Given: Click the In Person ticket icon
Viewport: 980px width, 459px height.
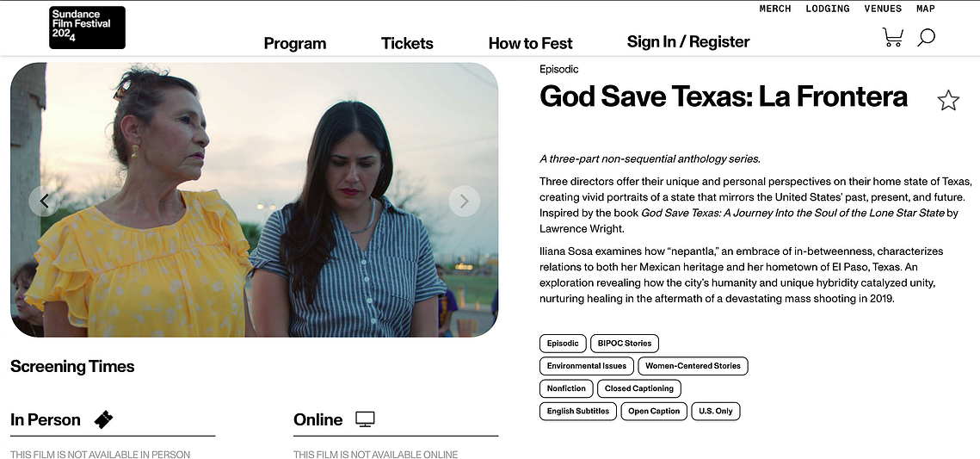Looking at the screenshot, I should coord(104,419).
